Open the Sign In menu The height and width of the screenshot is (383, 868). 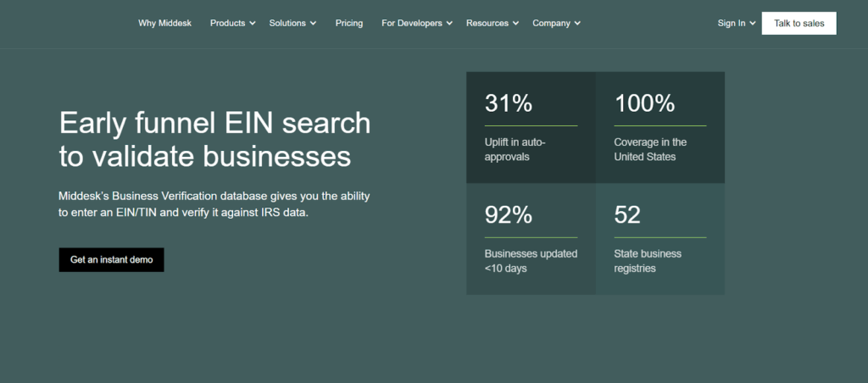732,23
